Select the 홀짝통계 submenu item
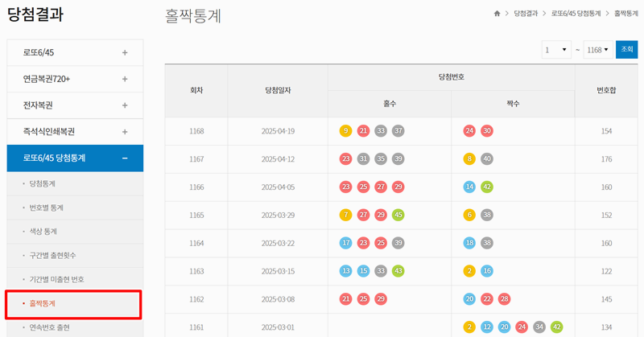The image size is (644, 337). coord(42,303)
